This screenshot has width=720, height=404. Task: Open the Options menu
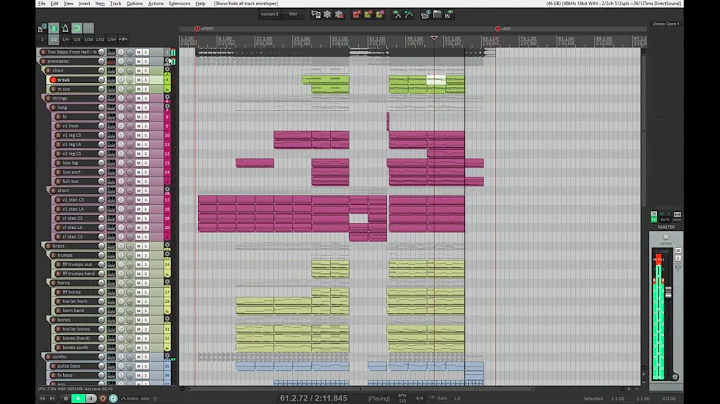(135, 3)
